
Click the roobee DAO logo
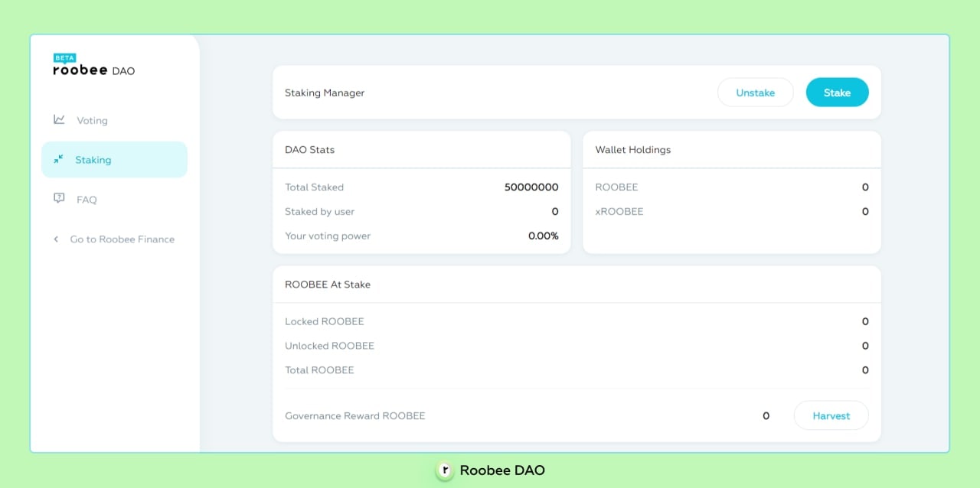tap(93, 70)
